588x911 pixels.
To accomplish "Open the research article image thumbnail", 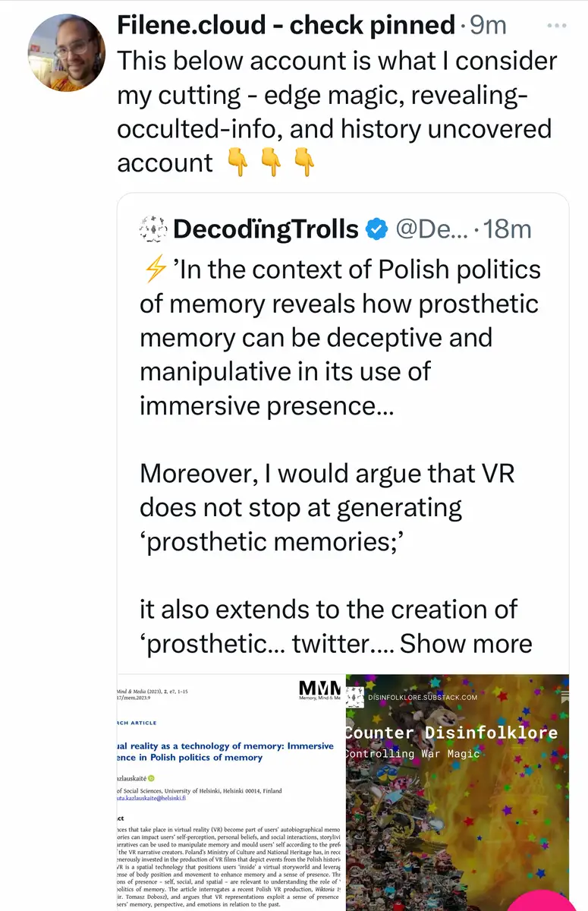I will [230, 792].
